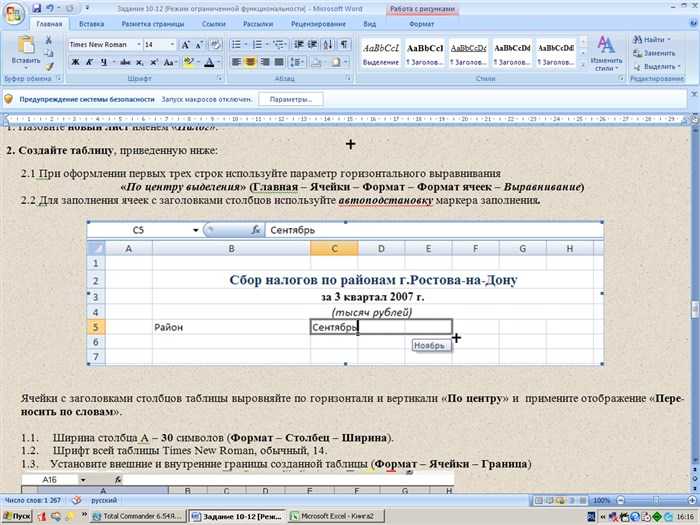700x525 pixels.
Task: Click the language indicator русский
Action: (104, 500)
